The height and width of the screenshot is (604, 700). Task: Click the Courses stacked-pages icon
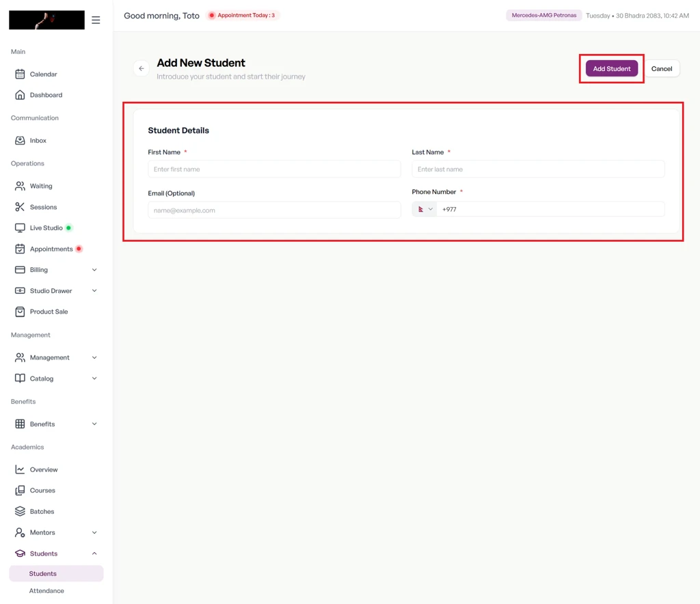[x=20, y=491]
